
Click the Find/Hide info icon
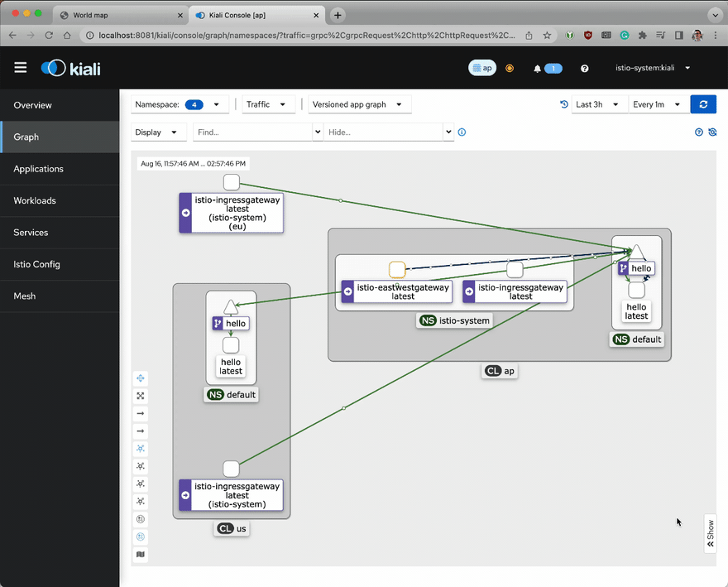coord(462,132)
